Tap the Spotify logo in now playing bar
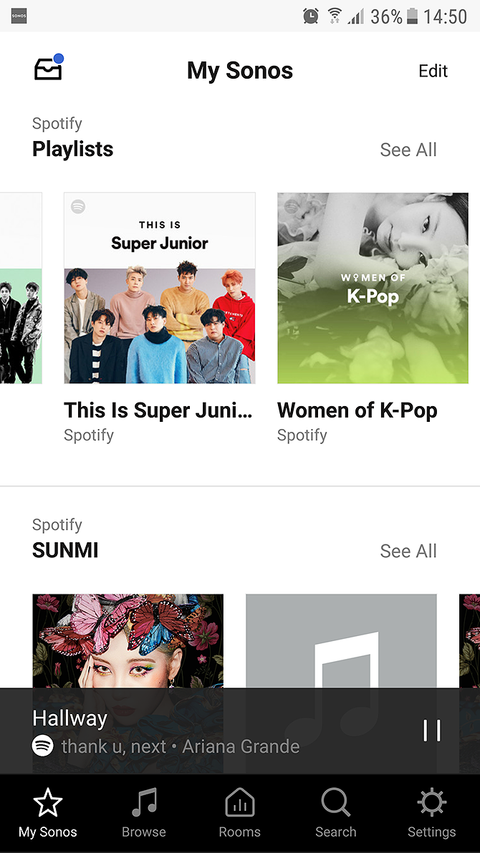 click(x=42, y=745)
